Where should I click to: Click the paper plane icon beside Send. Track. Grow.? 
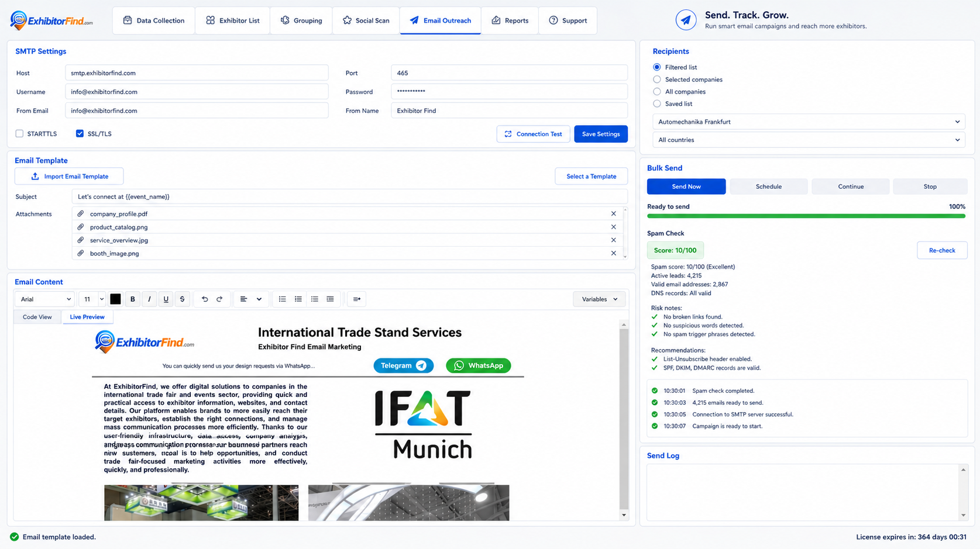click(686, 20)
